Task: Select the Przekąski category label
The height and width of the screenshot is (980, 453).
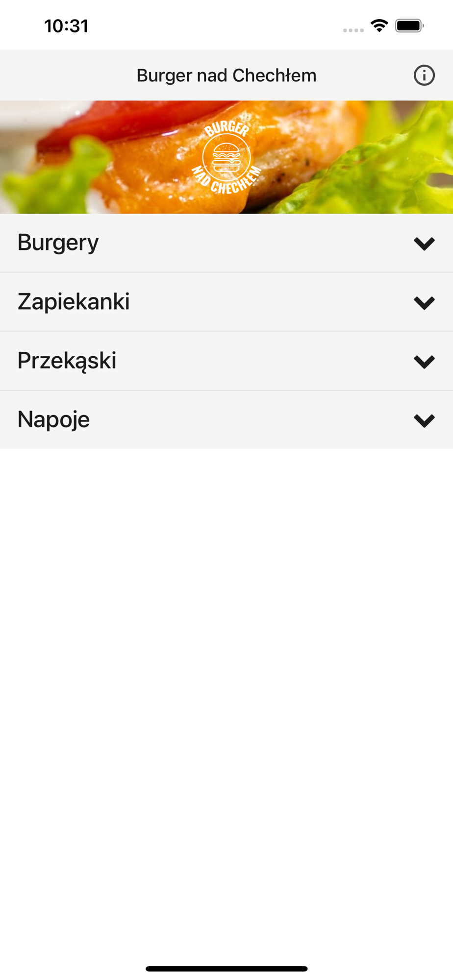Action: pyautogui.click(x=67, y=361)
